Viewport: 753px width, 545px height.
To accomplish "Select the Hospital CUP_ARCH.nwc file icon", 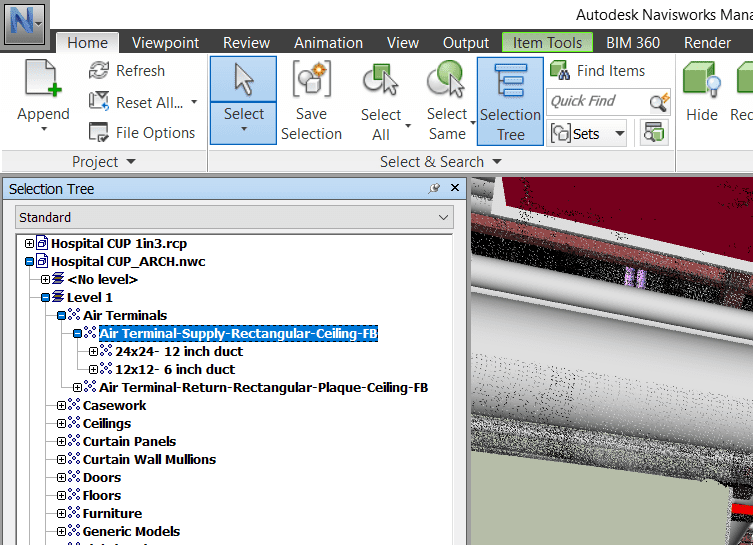I will point(42,261).
